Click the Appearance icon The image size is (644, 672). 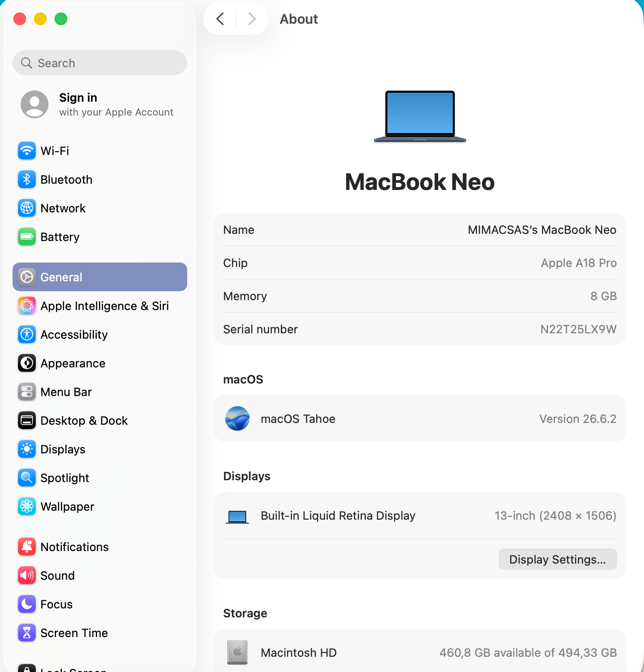pyautogui.click(x=27, y=363)
